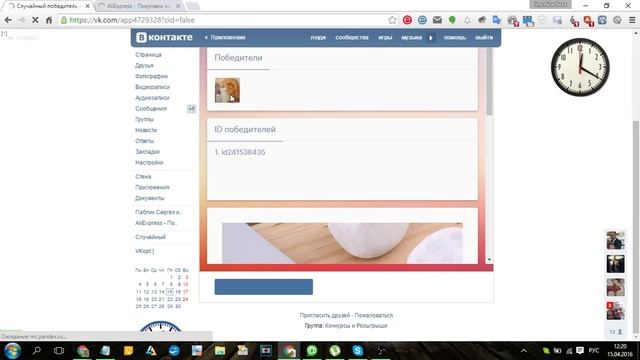Click 'выйти' to log out
Viewport: 640px width, 360px height.
pyautogui.click(x=484, y=37)
